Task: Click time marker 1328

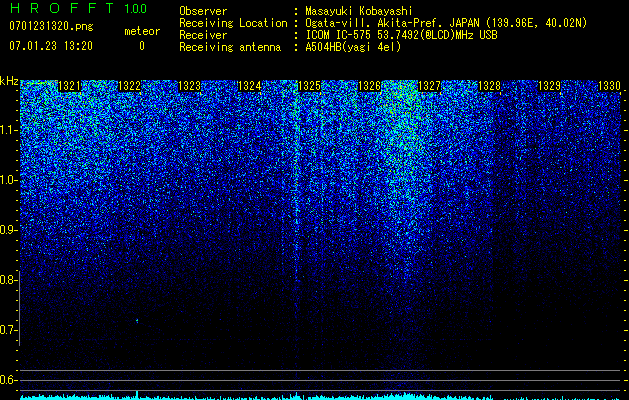Action: [490, 86]
